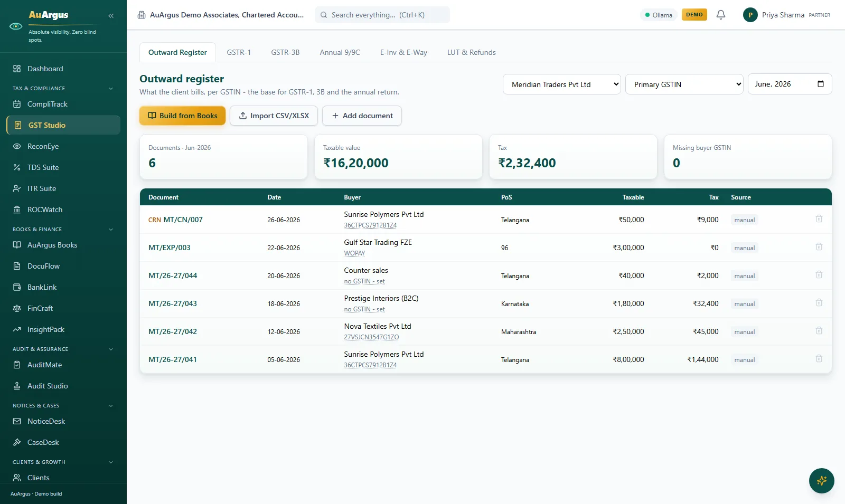Image resolution: width=845 pixels, height=504 pixels.
Task: Select the Outward Register tab
Action: tap(177, 52)
